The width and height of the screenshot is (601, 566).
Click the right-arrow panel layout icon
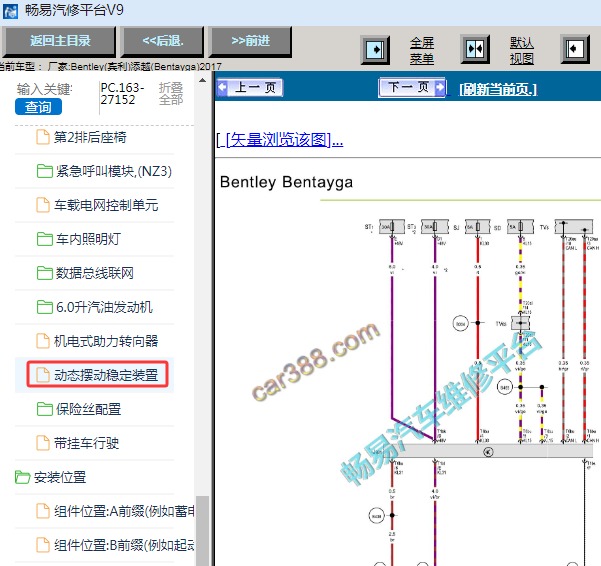pos(375,49)
